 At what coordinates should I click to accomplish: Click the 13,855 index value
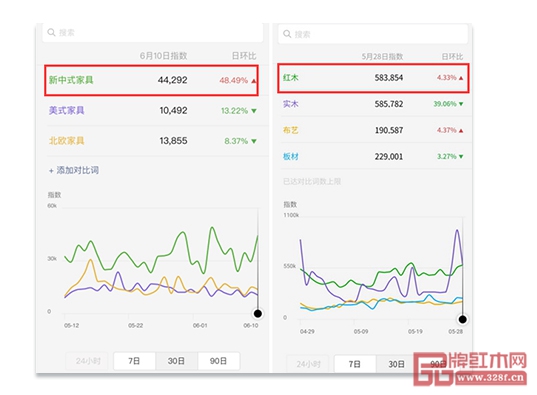pyautogui.click(x=173, y=141)
